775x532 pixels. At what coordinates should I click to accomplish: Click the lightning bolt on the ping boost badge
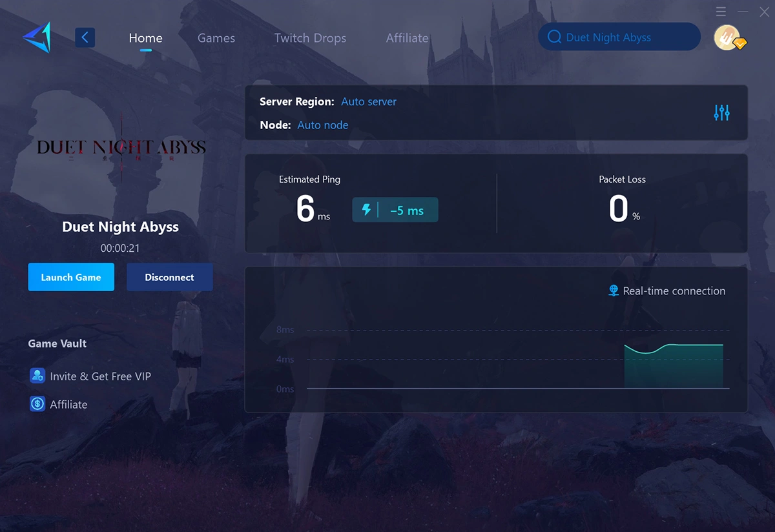365,209
